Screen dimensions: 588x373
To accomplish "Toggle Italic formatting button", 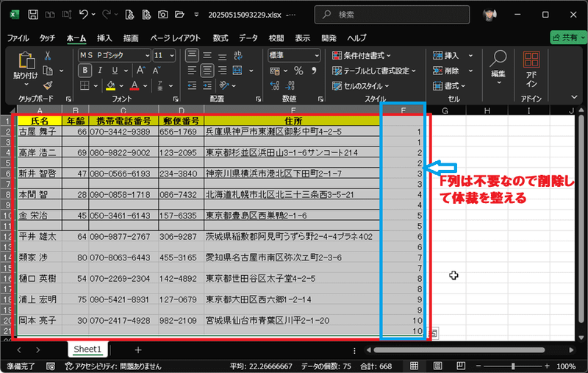I will pyautogui.click(x=100, y=71).
